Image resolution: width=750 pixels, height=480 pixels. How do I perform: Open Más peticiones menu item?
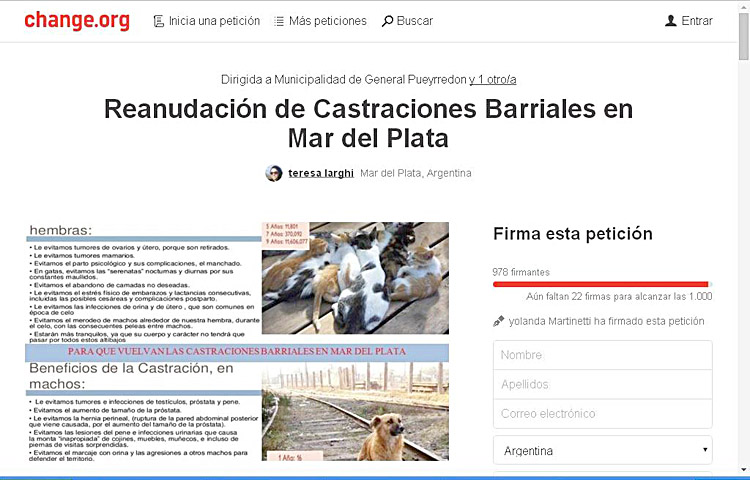(327, 21)
